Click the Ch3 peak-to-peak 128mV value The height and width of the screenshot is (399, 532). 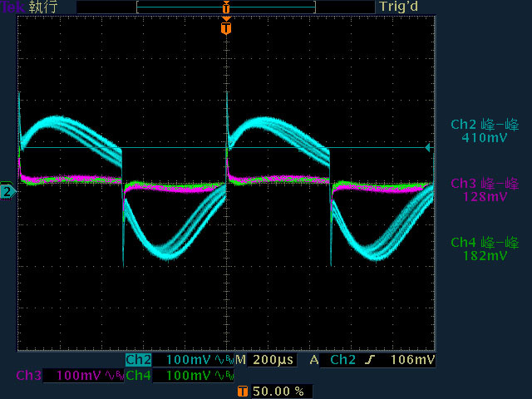click(485, 197)
